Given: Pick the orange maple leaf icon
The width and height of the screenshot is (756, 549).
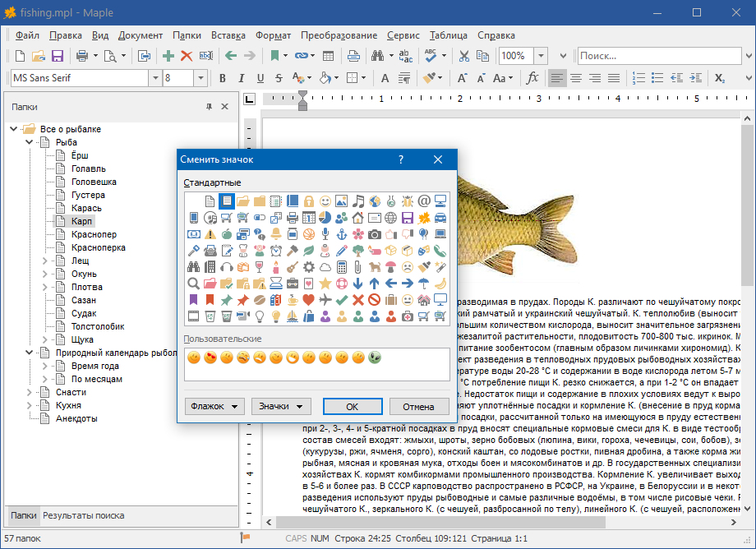Looking at the screenshot, I should (x=424, y=218).
